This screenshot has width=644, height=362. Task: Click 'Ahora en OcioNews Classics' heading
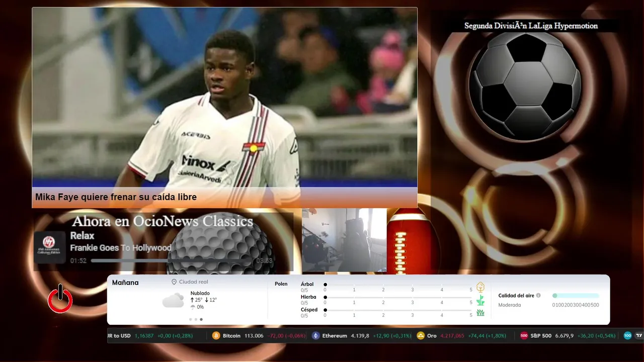click(163, 221)
